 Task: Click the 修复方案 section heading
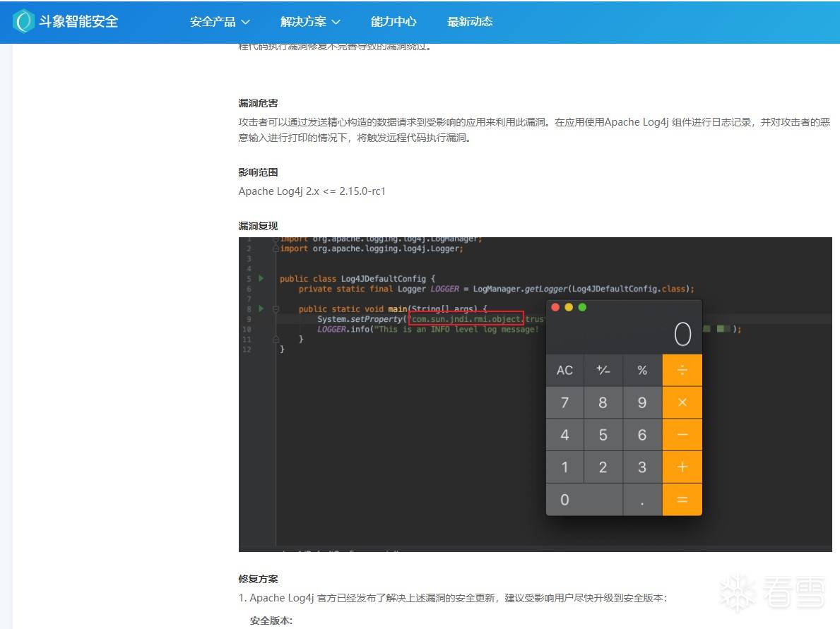(x=258, y=579)
